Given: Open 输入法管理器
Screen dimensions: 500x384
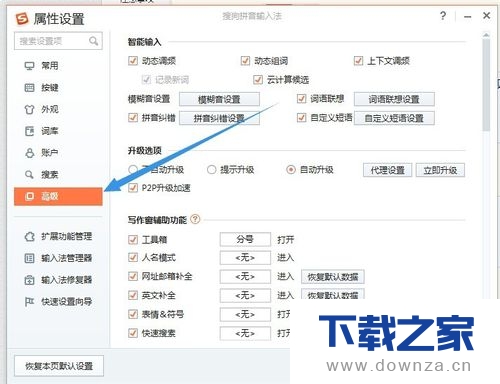Looking at the screenshot, I should pyautogui.click(x=58, y=258).
